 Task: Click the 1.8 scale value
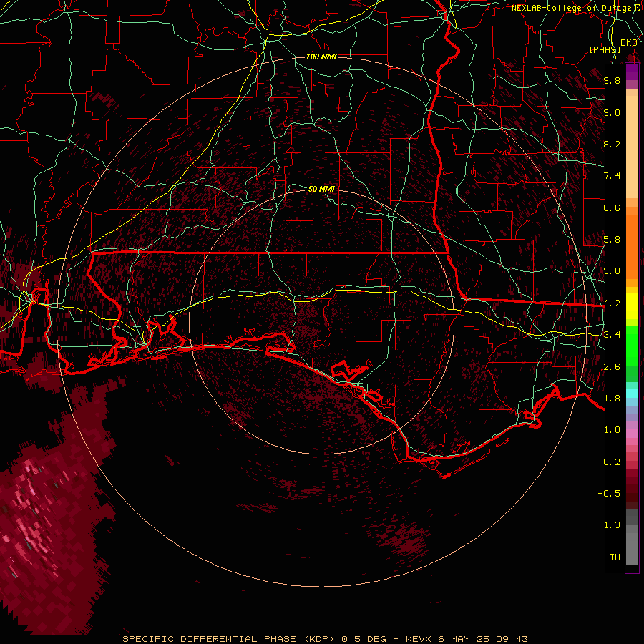click(612, 399)
